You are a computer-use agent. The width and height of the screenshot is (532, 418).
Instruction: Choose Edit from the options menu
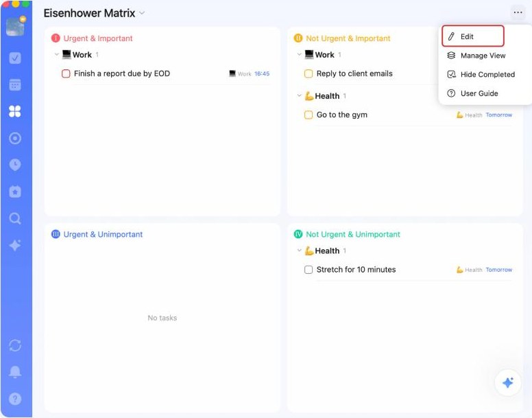click(x=473, y=36)
